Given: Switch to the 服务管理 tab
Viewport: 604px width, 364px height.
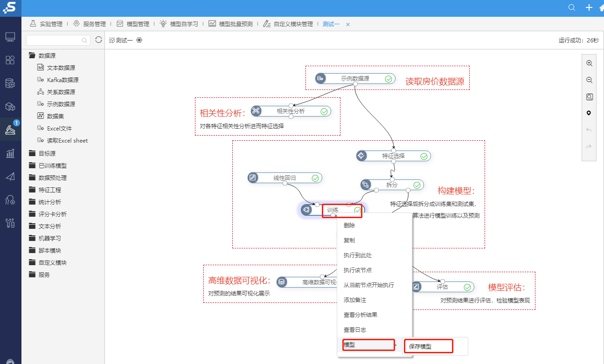Looking at the screenshot, I should click(x=90, y=24).
